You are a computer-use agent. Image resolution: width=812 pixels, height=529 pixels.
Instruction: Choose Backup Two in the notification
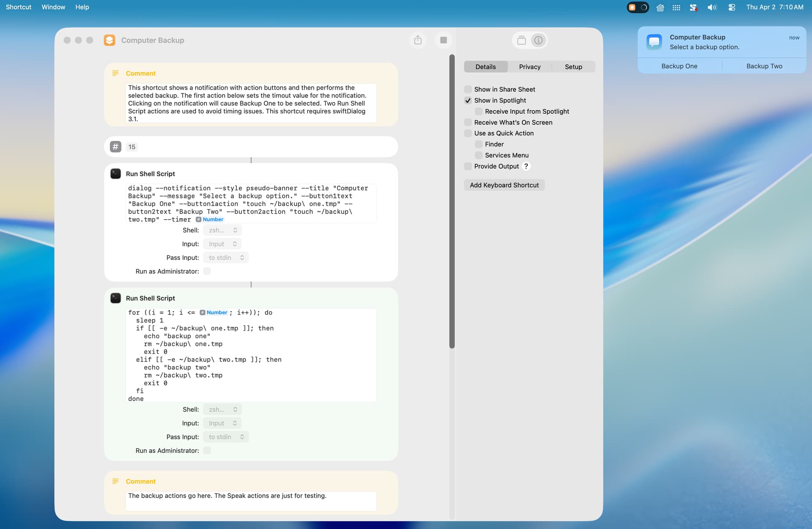coord(764,66)
